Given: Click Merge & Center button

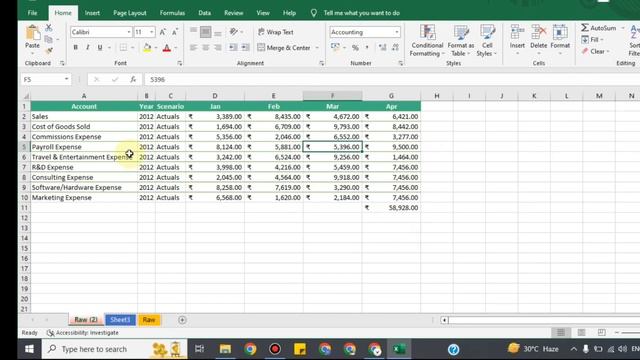Looking at the screenshot, I should [284, 48].
